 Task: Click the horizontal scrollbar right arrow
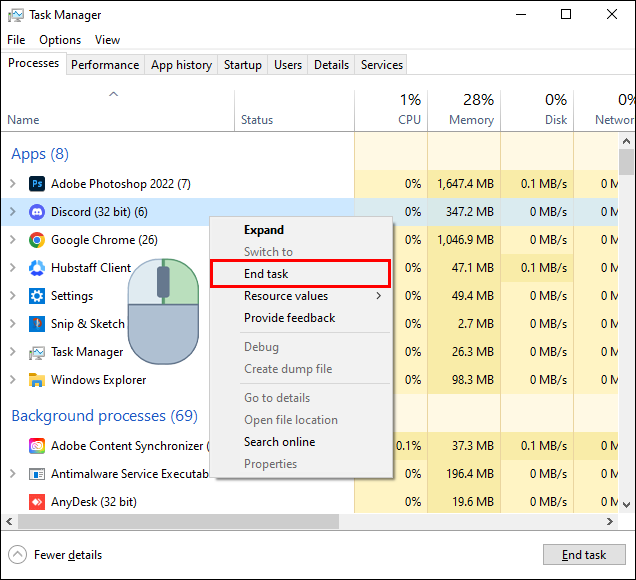610,521
